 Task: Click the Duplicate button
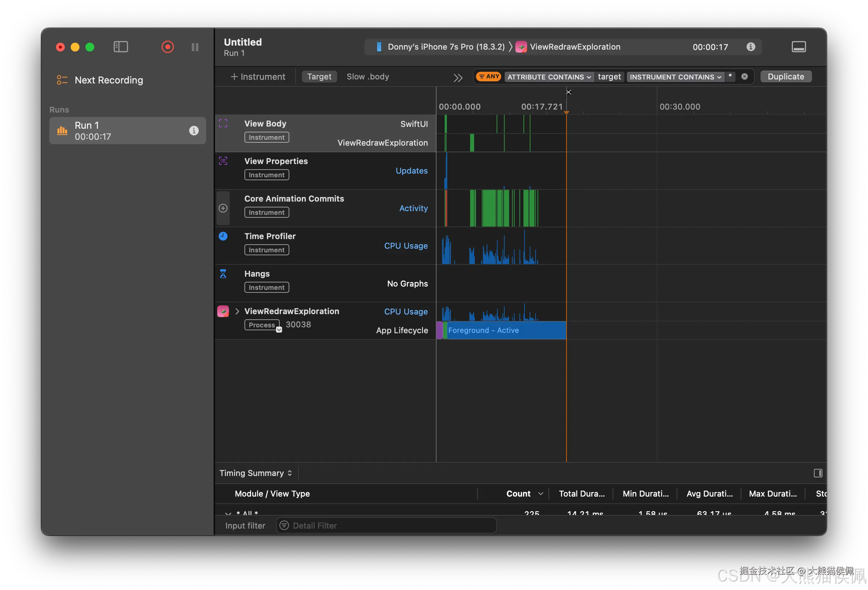(x=786, y=77)
